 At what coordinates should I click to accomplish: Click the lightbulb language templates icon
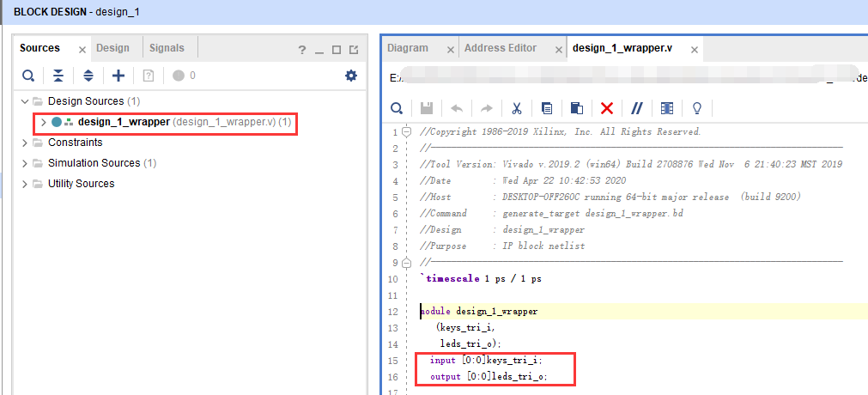pyautogui.click(x=697, y=108)
